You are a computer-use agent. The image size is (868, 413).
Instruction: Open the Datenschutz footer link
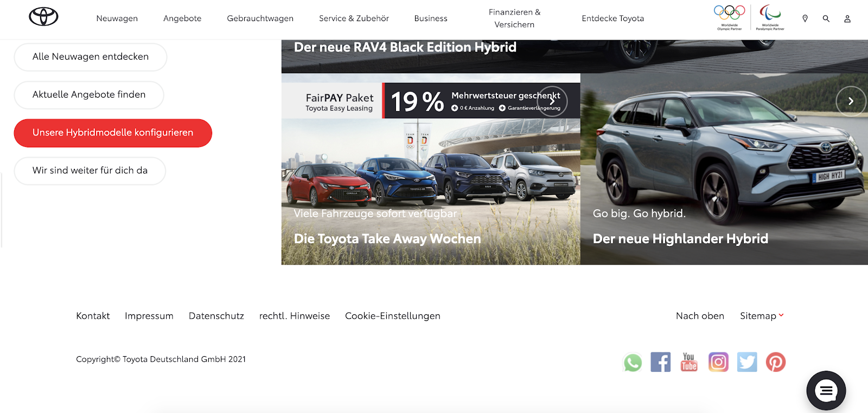(216, 316)
